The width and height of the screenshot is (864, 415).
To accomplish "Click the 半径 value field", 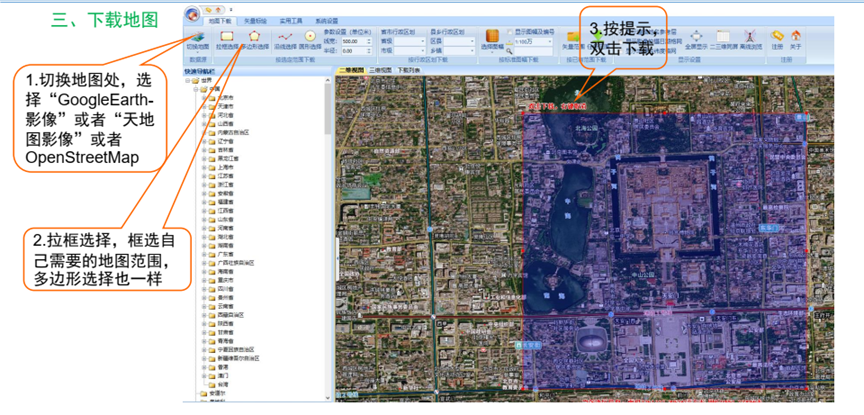I will [354, 51].
